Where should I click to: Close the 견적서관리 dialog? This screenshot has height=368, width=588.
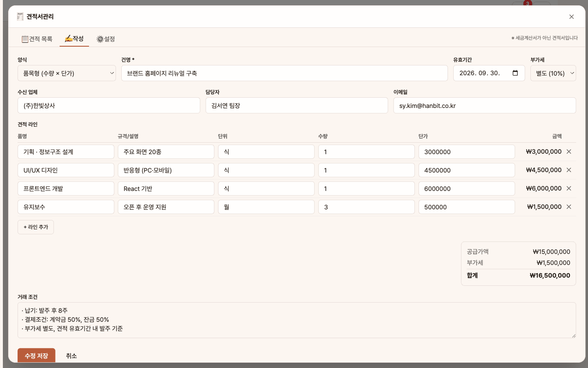(571, 17)
